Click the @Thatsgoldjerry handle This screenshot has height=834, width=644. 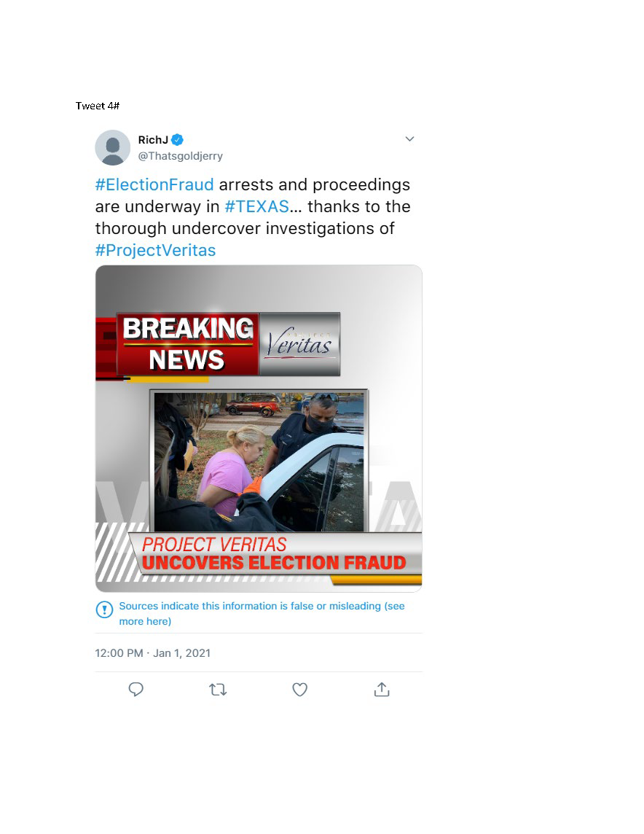(x=180, y=156)
